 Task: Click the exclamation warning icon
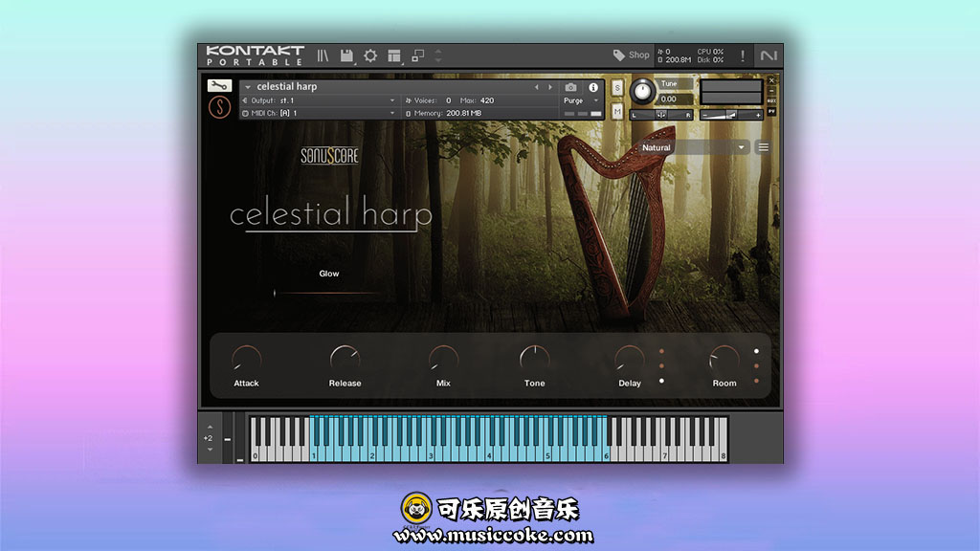tap(743, 55)
